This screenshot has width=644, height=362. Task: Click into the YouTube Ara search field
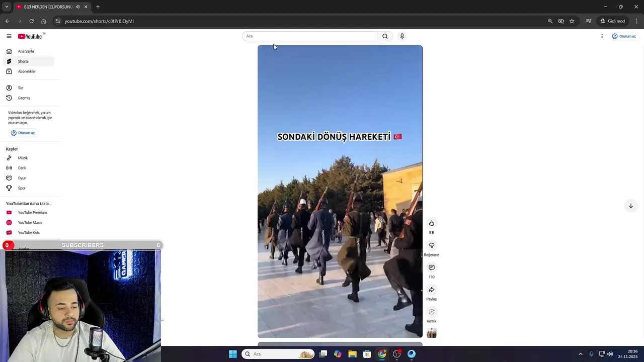[x=309, y=36]
